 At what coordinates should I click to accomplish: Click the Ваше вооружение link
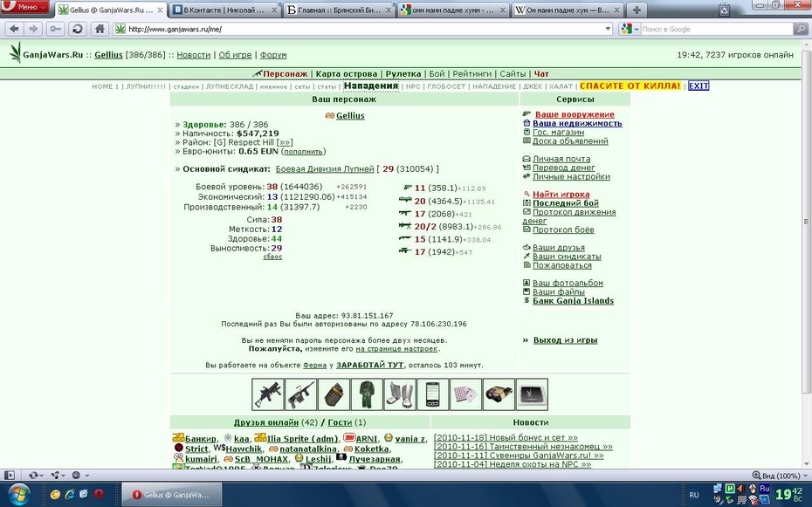click(x=575, y=114)
